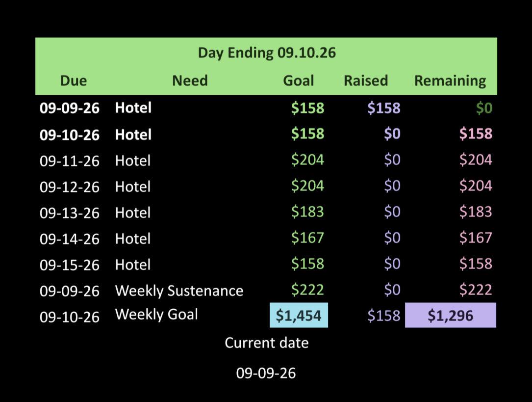Select the Remaining column header
The height and width of the screenshot is (402, 532).
click(450, 81)
